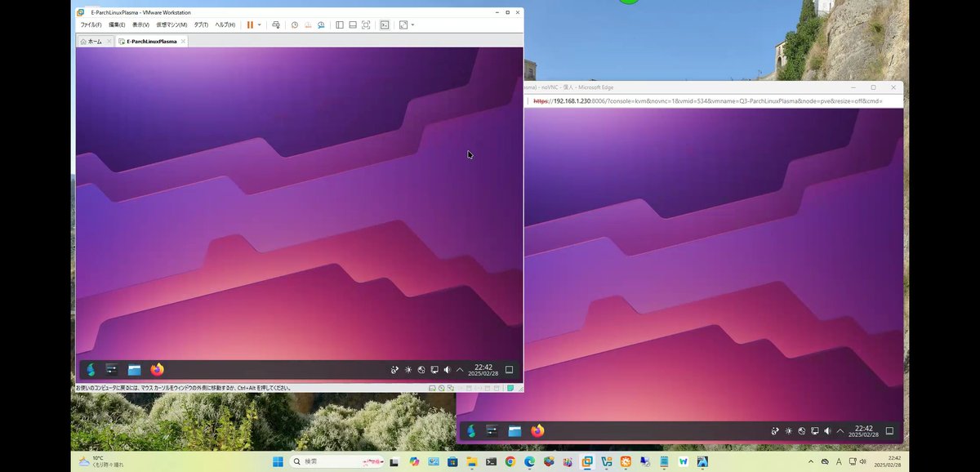The width and height of the screenshot is (980, 472).
Task: Open the console view toolbar icon
Action: (x=385, y=25)
